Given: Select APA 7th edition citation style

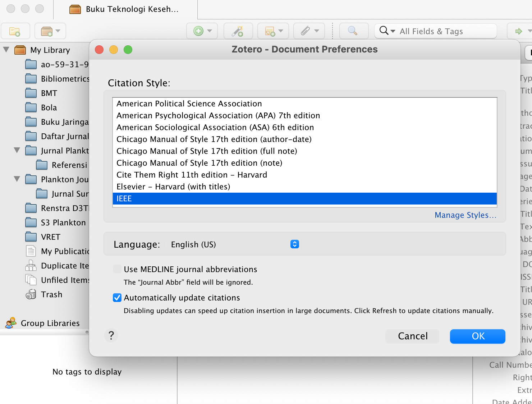Looking at the screenshot, I should (305, 115).
